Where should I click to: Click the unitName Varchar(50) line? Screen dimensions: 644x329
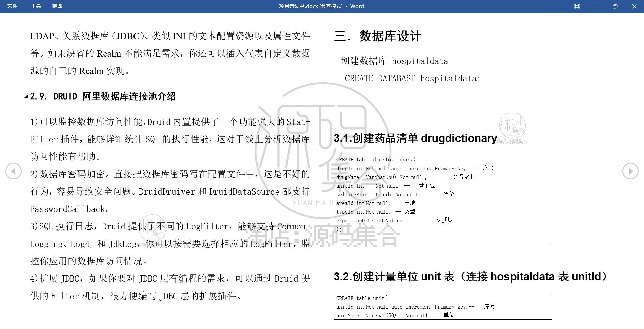tap(395, 315)
